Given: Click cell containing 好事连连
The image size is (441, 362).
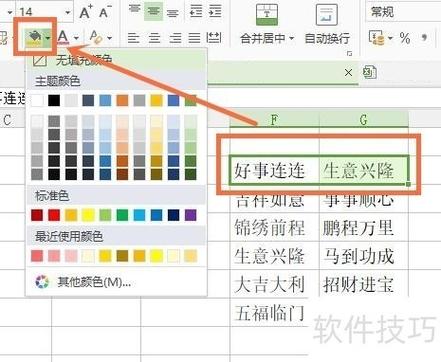Looking at the screenshot, I should [x=274, y=170].
